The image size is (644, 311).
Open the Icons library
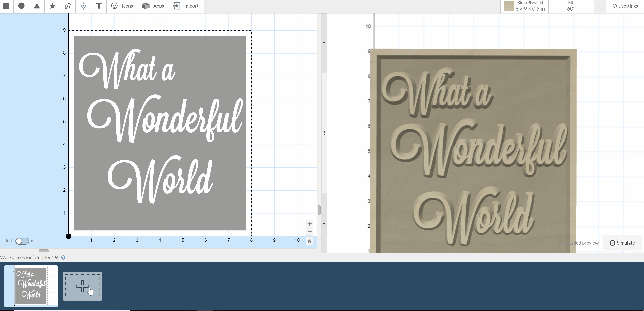(x=122, y=6)
